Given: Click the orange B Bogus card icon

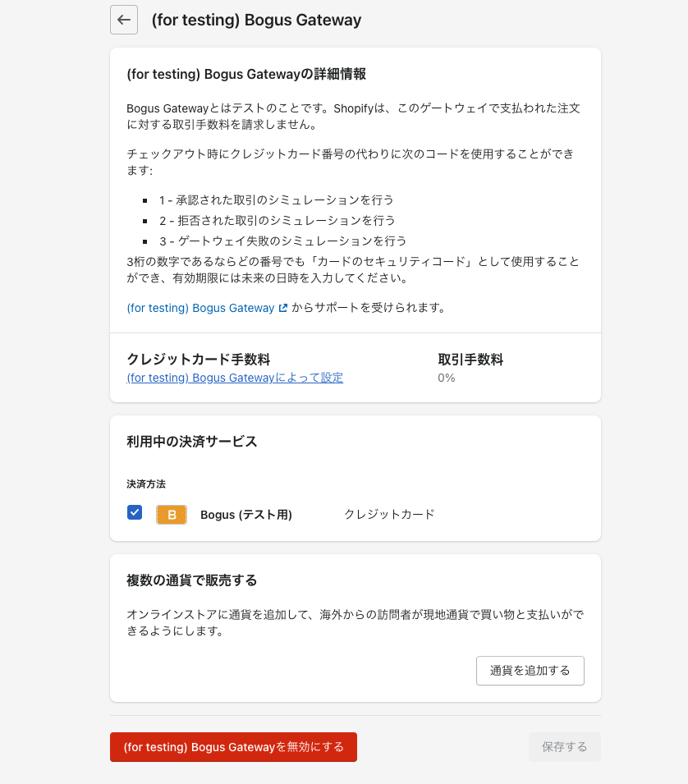Looking at the screenshot, I should pyautogui.click(x=172, y=515).
